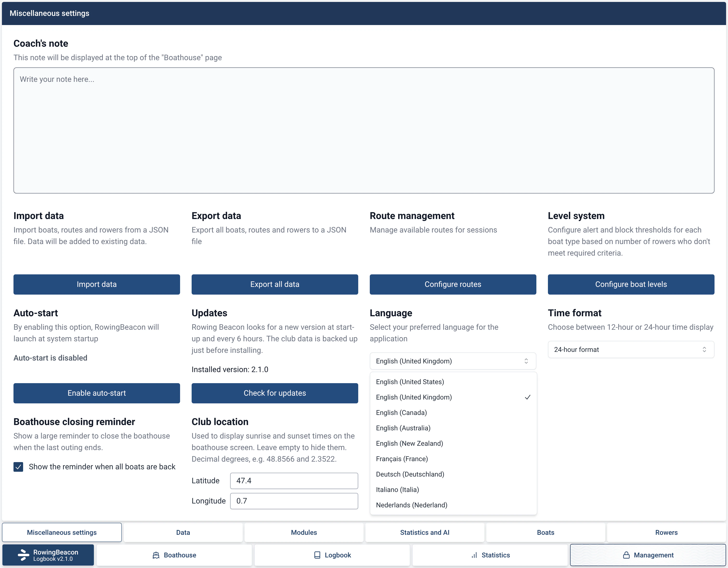
Task: Click the bar chart icon beside Statistics
Action: tap(474, 555)
